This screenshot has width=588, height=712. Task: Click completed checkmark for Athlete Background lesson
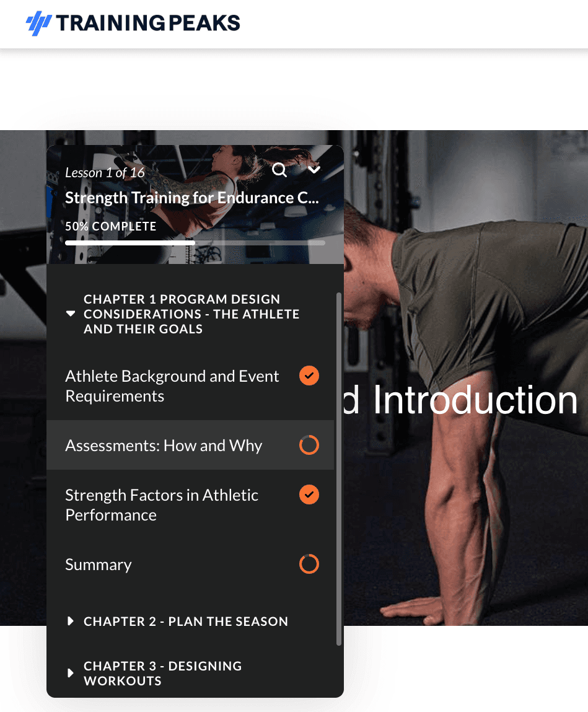309,376
